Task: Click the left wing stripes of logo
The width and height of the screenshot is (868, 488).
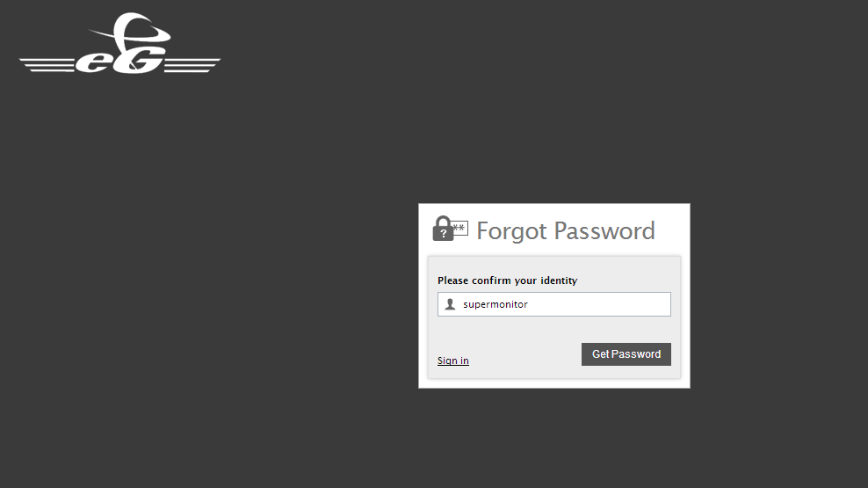Action: tap(47, 65)
